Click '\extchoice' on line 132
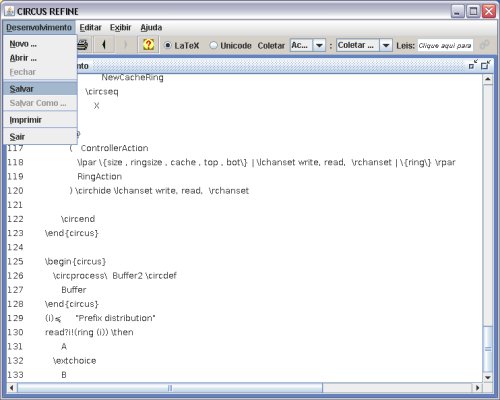500x400 pixels. click(74, 361)
